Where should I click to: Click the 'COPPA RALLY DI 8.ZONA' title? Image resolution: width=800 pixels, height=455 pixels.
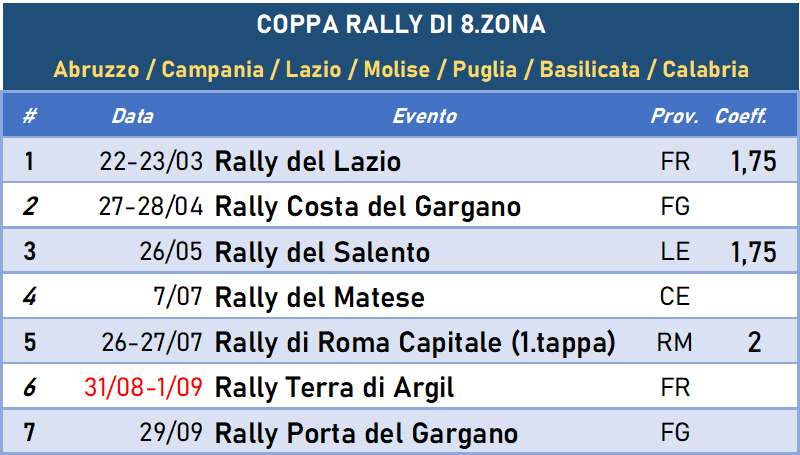coord(400,25)
